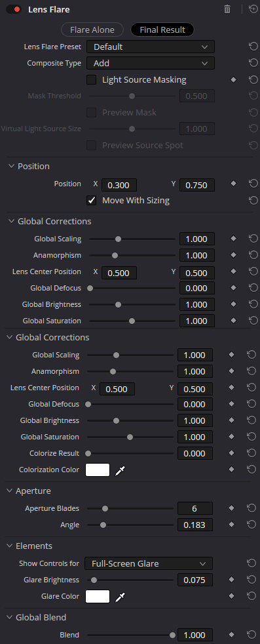The image size is (260, 644).
Task: Reset the Composite Type setting
Action: coord(253,63)
